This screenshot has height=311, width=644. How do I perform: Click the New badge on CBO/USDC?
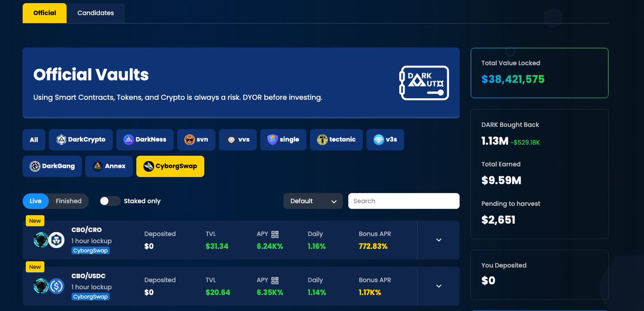coord(35,267)
